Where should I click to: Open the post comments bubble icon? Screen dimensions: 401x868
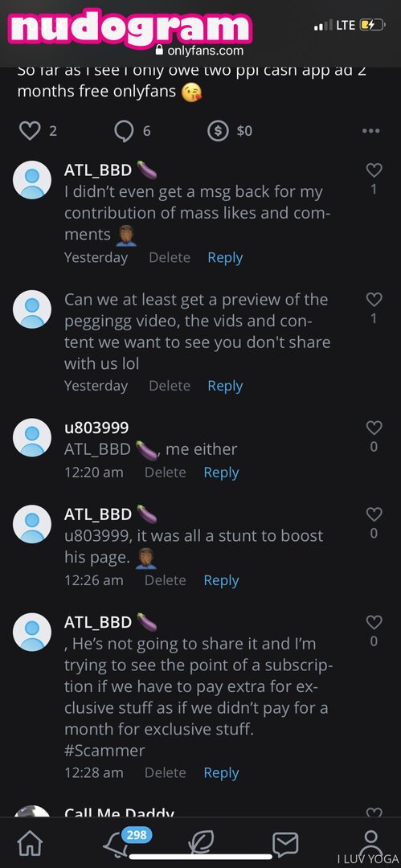click(x=124, y=131)
